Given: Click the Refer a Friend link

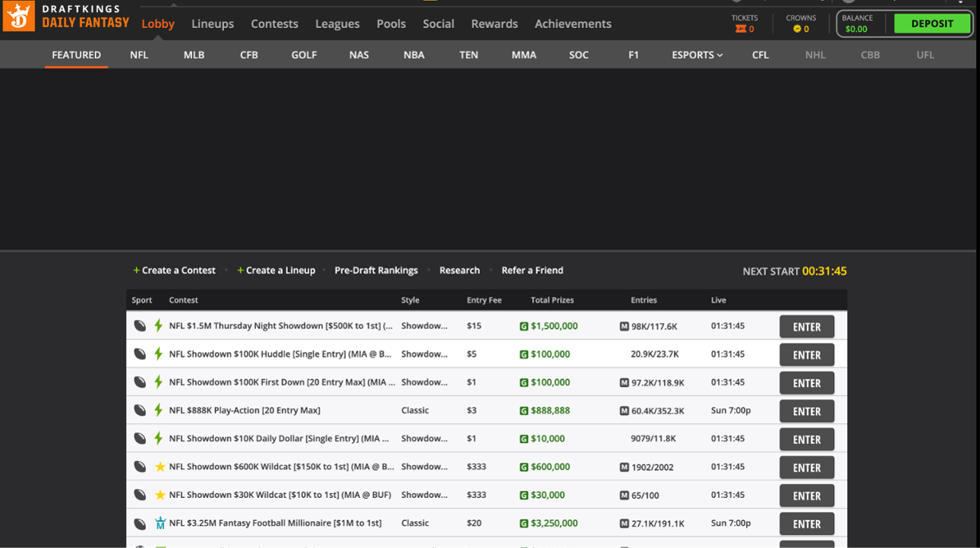Looking at the screenshot, I should (x=533, y=270).
